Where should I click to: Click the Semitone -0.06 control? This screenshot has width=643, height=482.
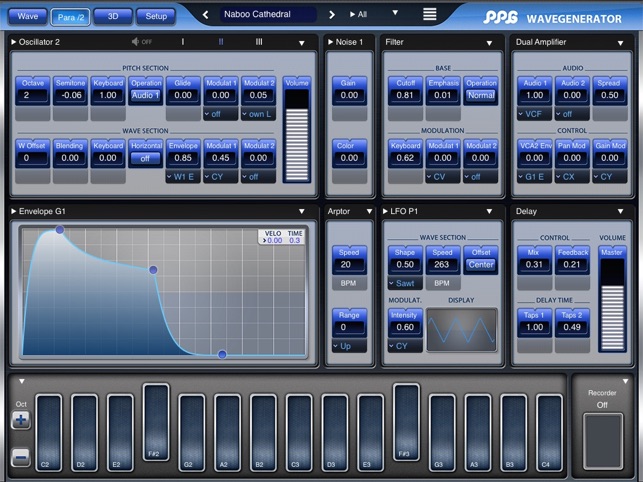click(x=70, y=91)
